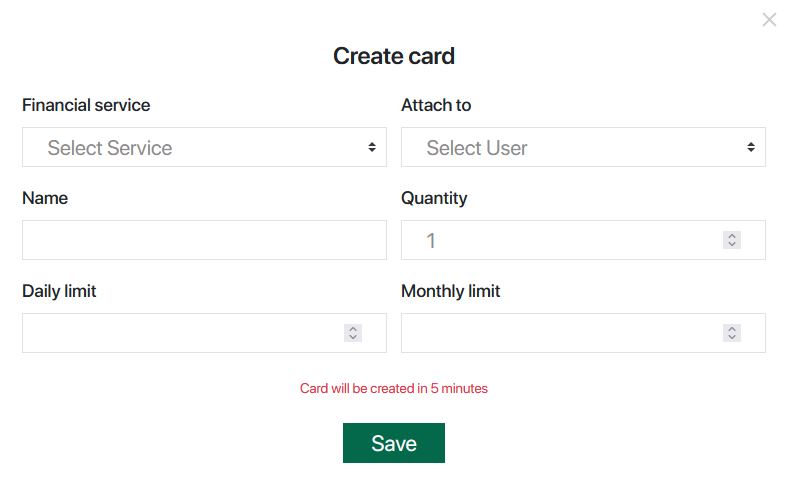Click into the Name text field

(204, 240)
